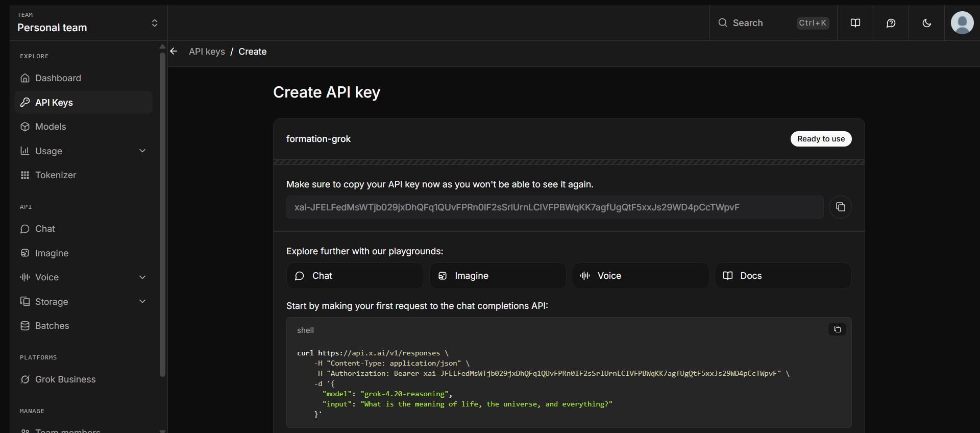980x433 pixels.
Task: Open Models in sidebar
Action: [84, 127]
